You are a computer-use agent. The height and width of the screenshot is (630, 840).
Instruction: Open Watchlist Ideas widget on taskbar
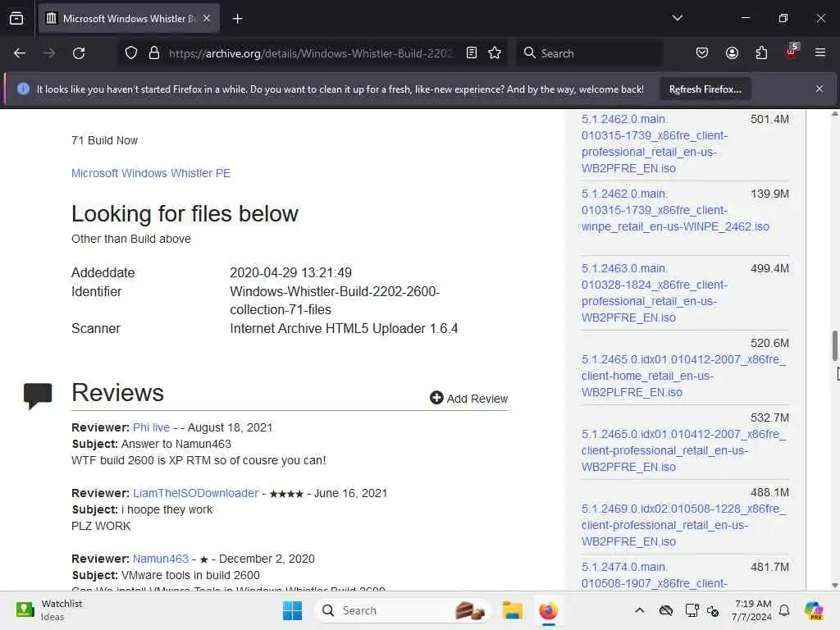pos(49,610)
